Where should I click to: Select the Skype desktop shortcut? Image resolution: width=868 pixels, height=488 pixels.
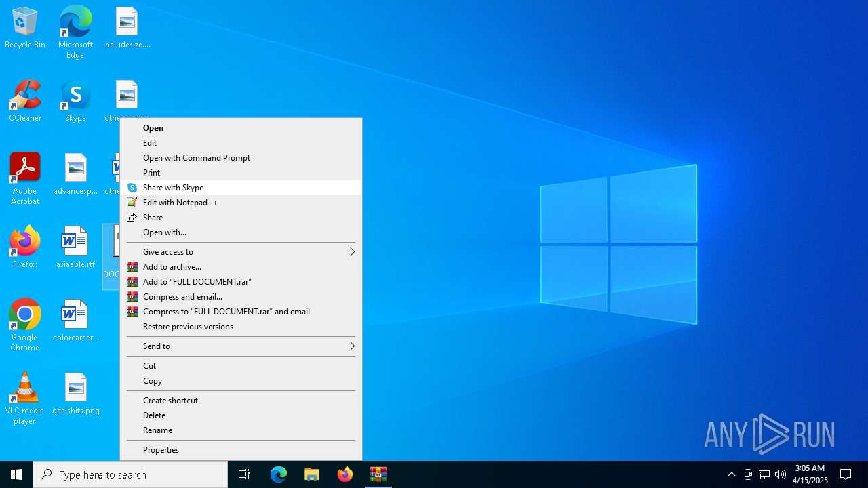[75, 101]
